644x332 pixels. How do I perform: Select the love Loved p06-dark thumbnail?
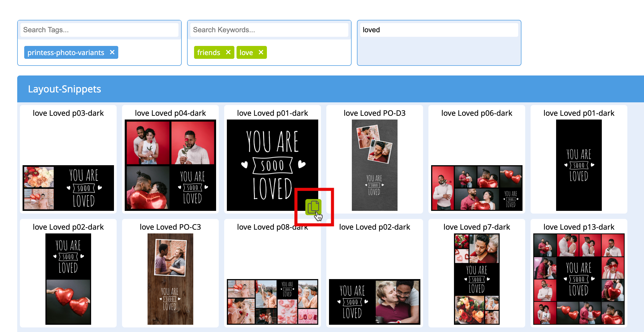click(476, 188)
